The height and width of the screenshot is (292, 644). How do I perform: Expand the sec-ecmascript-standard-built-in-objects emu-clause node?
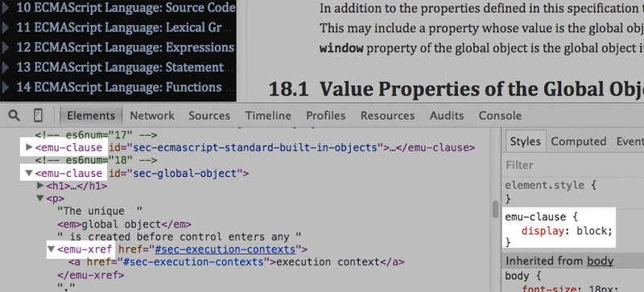pos(28,147)
